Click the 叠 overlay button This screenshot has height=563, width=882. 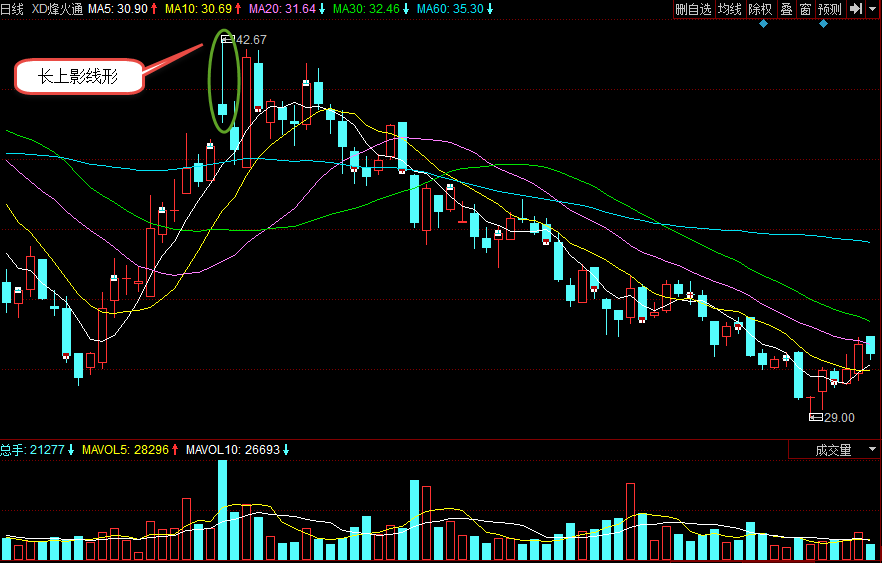[786, 9]
